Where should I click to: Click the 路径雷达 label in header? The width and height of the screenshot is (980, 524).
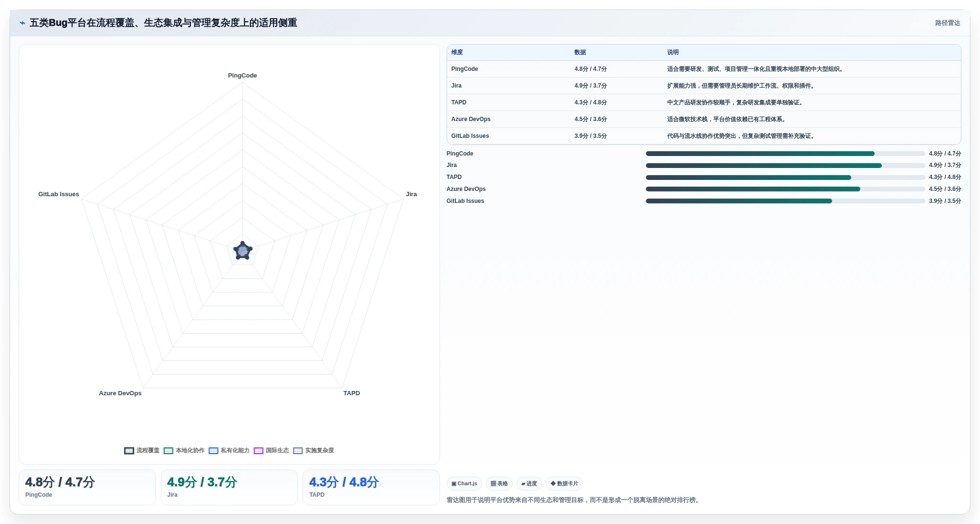(x=947, y=23)
